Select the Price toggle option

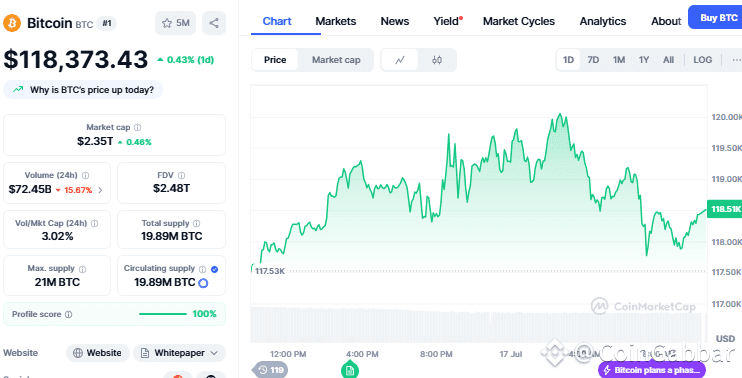click(x=275, y=60)
